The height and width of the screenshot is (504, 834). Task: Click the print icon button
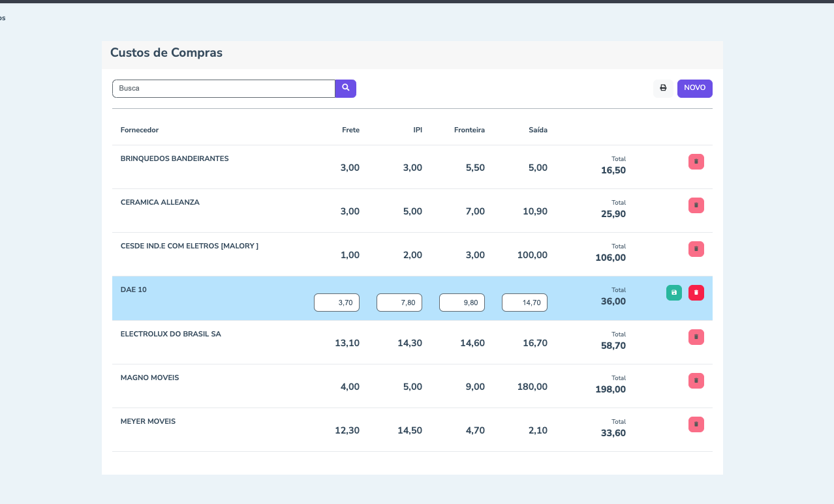(663, 88)
